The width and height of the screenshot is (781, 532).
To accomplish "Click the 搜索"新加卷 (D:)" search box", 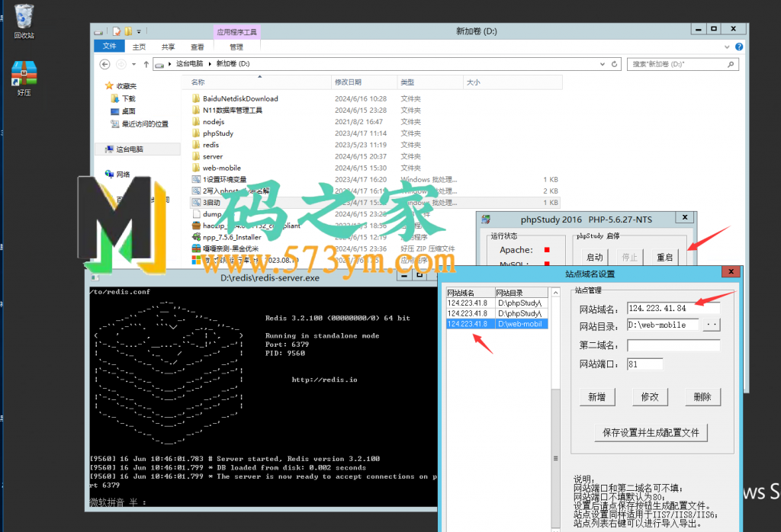I will 683,64.
